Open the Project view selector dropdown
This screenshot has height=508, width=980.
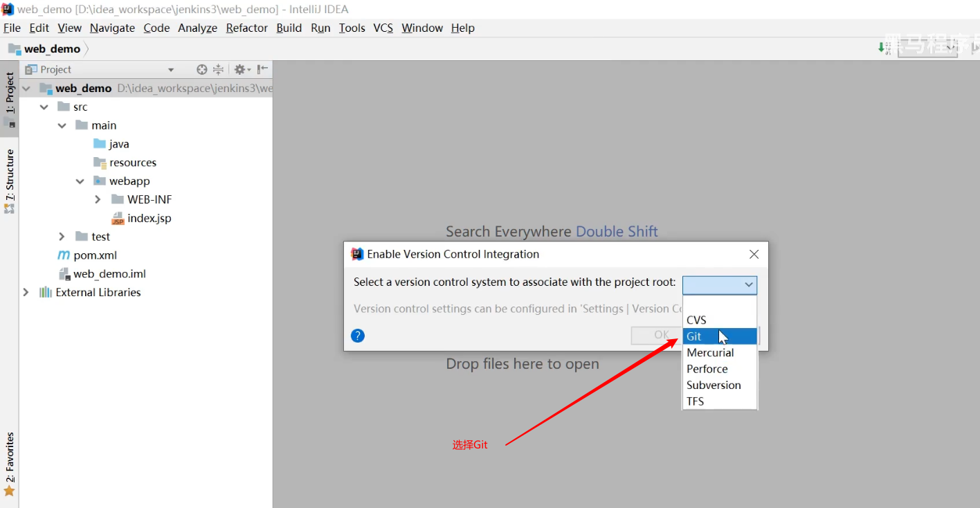click(171, 69)
